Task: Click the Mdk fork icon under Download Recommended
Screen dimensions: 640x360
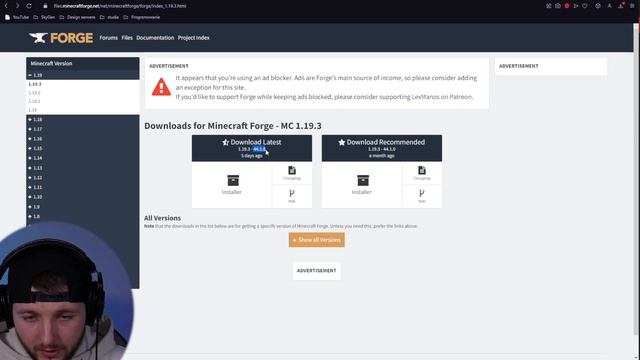Action: point(422,193)
